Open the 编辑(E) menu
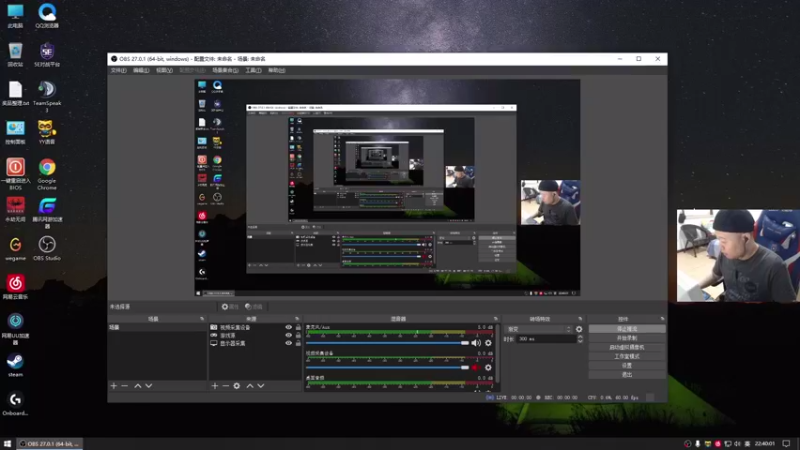 [141, 70]
